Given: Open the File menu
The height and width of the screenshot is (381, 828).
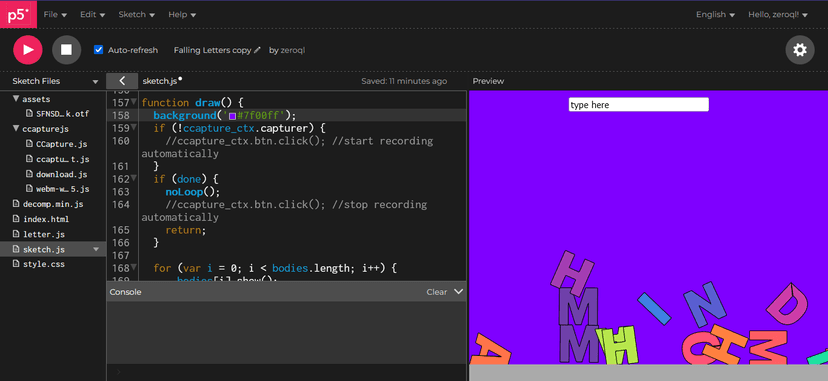Looking at the screenshot, I should (x=55, y=15).
